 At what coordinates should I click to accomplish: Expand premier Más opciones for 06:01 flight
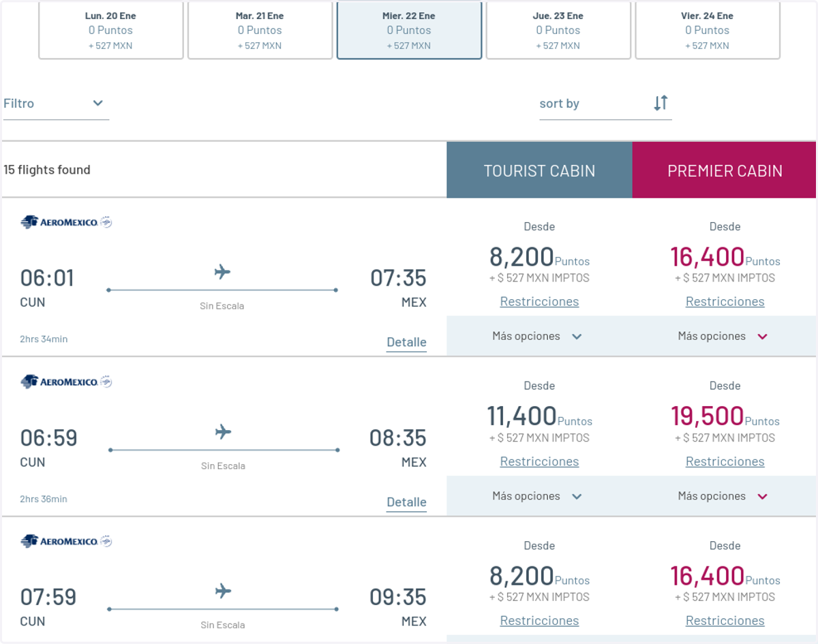[x=725, y=336]
